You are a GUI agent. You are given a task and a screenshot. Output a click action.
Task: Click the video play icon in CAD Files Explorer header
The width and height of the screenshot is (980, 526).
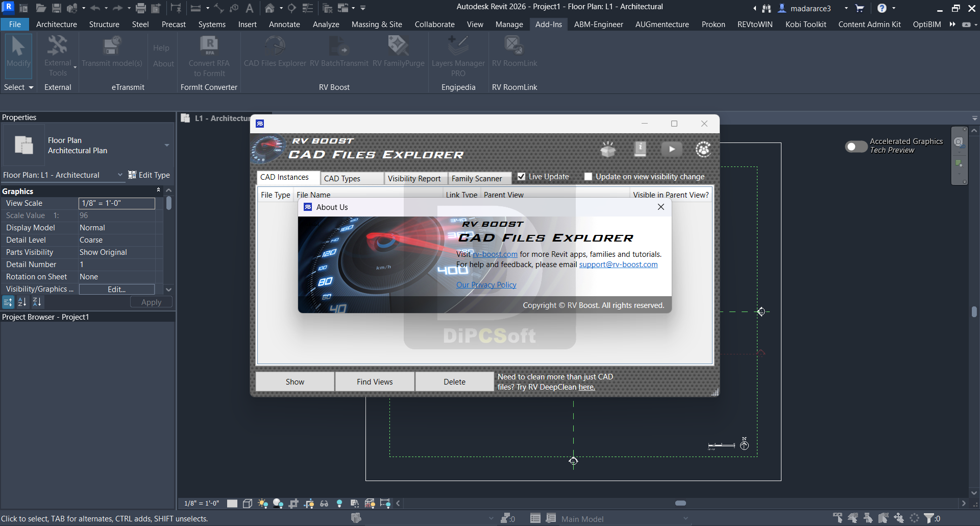[672, 149]
